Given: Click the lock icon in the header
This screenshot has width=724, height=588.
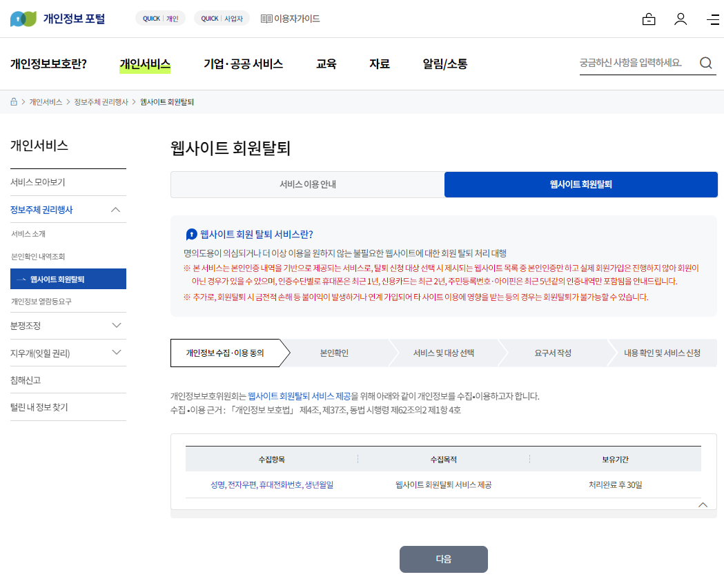Looking at the screenshot, I should coord(649,19).
